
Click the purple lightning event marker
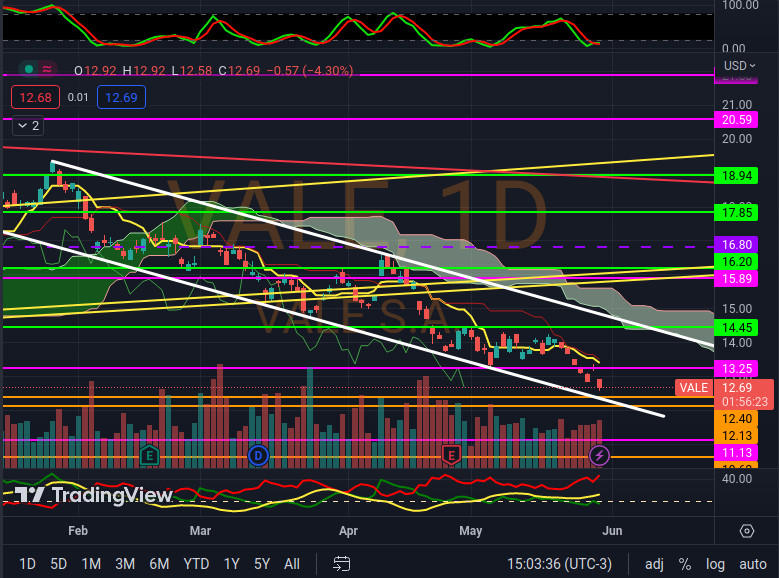click(x=599, y=455)
